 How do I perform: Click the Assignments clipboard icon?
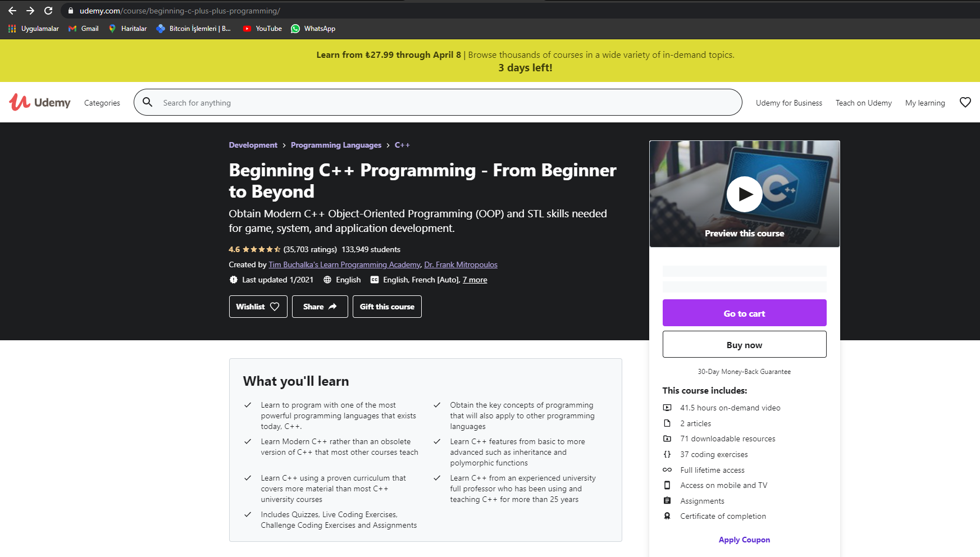[x=667, y=501]
